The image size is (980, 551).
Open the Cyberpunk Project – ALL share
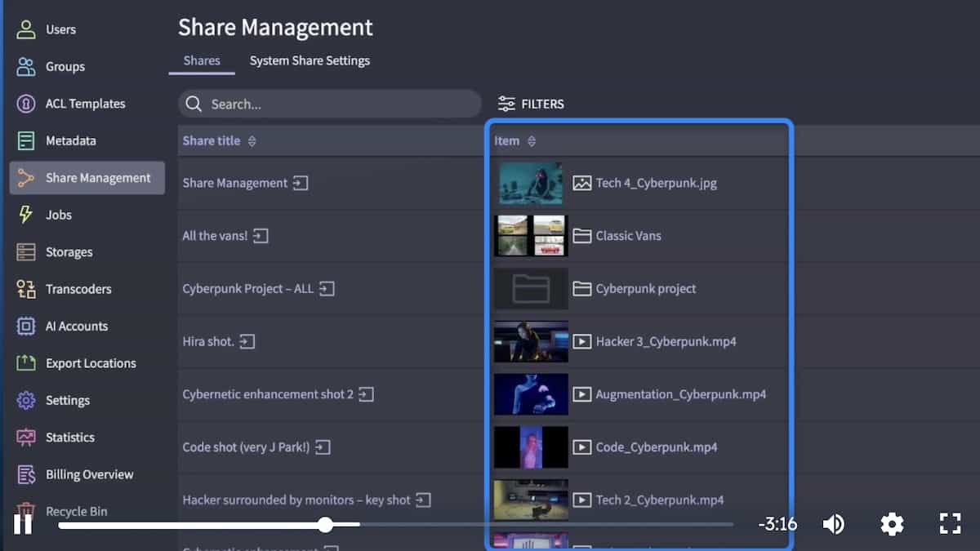(247, 289)
